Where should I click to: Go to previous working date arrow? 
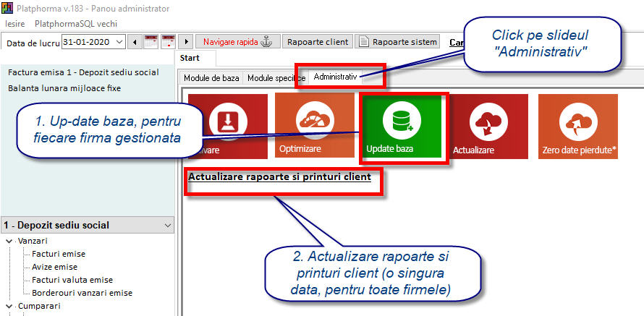point(135,42)
